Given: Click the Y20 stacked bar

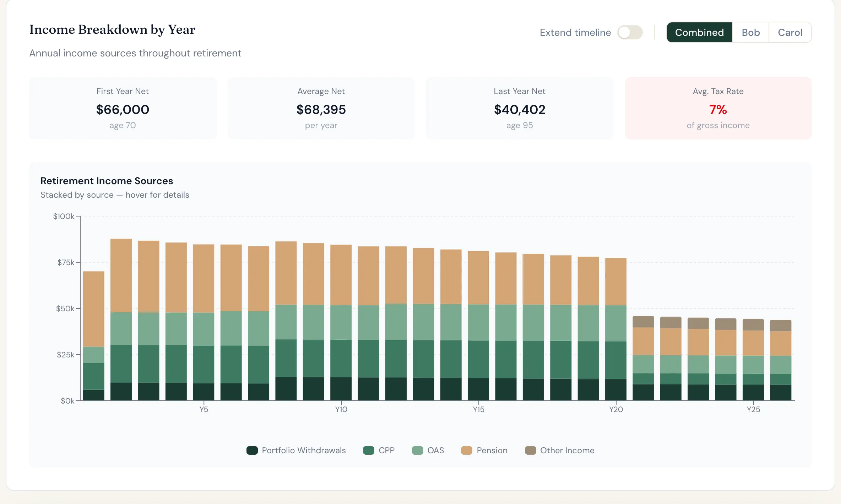Looking at the screenshot, I should (x=616, y=329).
